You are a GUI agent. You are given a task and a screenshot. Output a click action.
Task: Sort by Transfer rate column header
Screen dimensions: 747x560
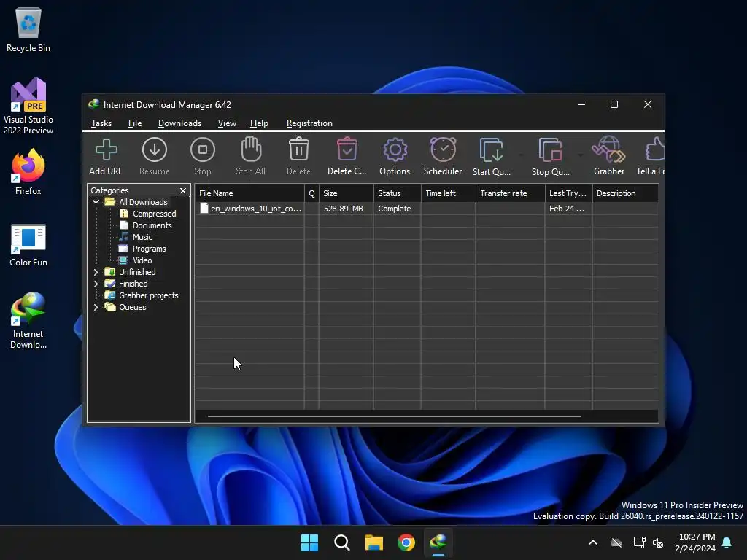[510, 193]
